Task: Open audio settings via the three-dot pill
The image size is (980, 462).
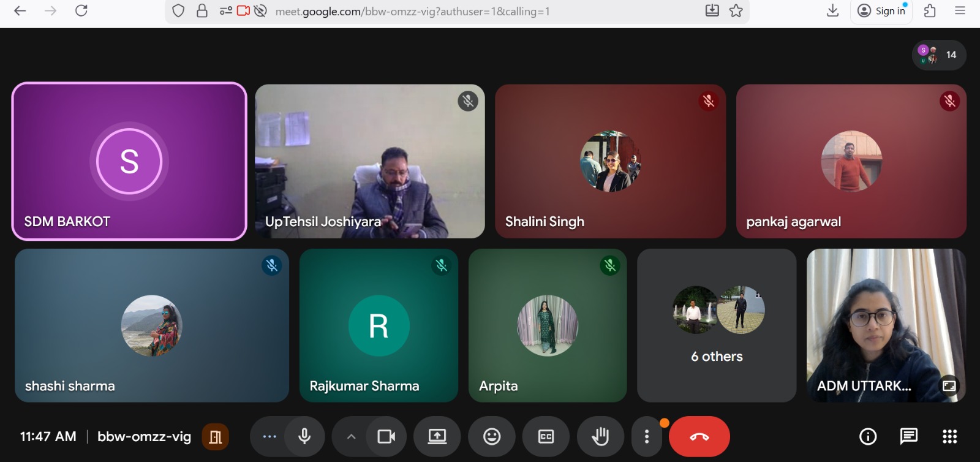Action: coord(269,436)
